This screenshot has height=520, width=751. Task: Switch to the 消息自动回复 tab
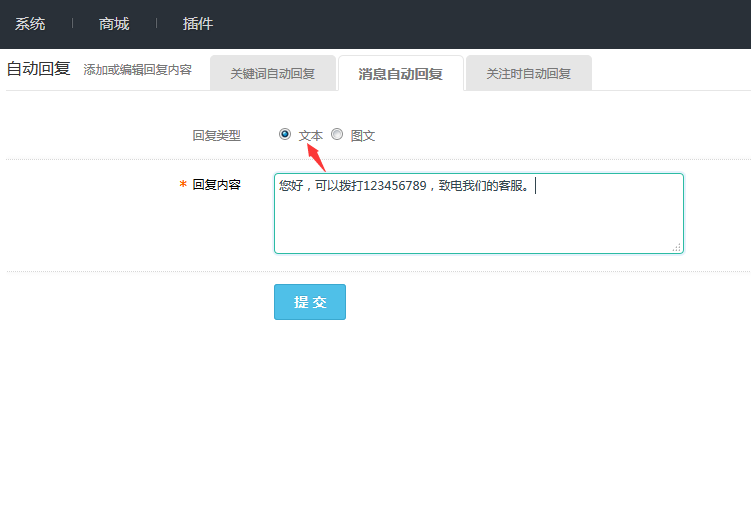pos(401,73)
